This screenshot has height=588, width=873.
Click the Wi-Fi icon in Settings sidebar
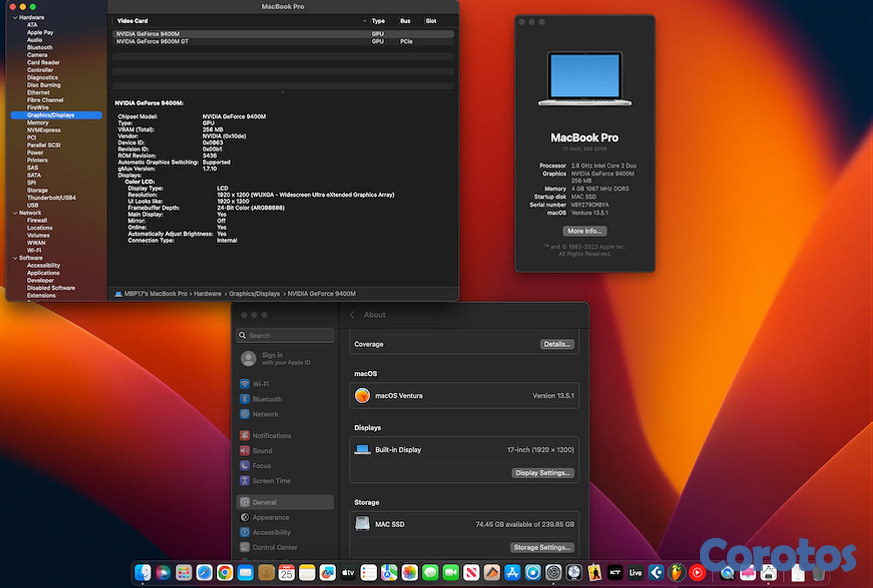pos(245,384)
